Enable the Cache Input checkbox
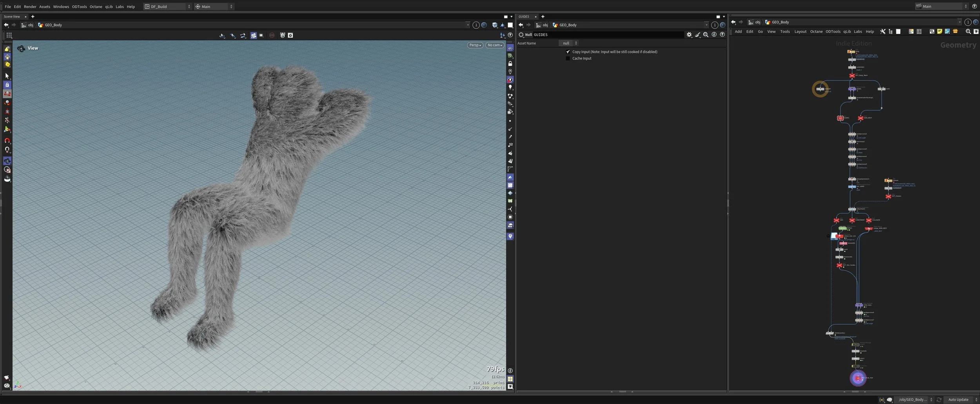 click(x=568, y=58)
